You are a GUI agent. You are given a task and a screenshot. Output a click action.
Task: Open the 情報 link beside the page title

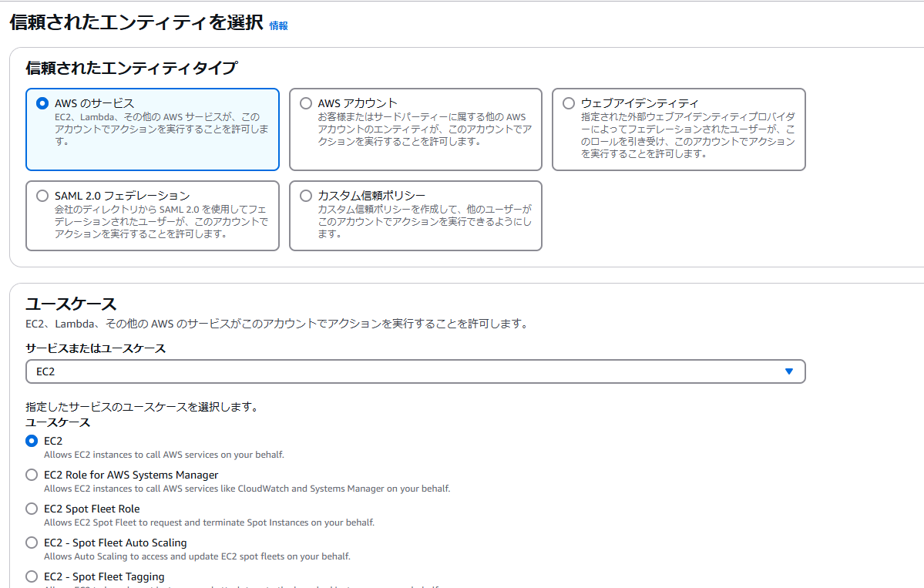(279, 26)
